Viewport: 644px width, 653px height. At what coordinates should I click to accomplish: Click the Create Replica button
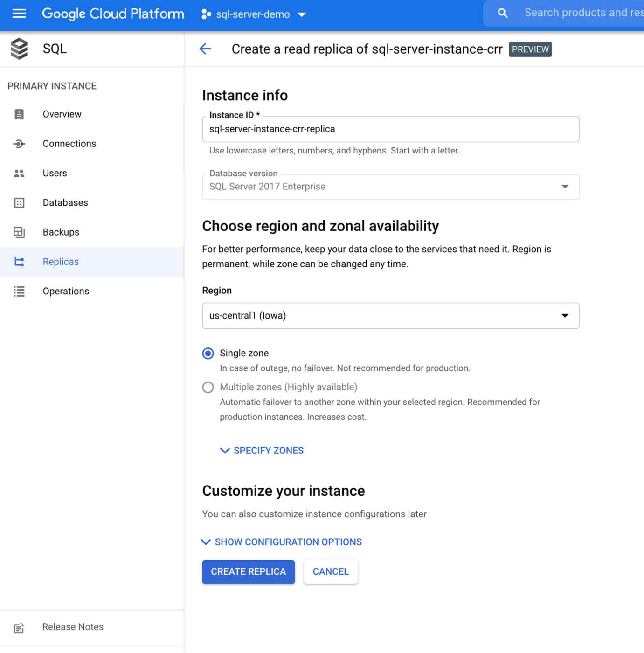248,572
